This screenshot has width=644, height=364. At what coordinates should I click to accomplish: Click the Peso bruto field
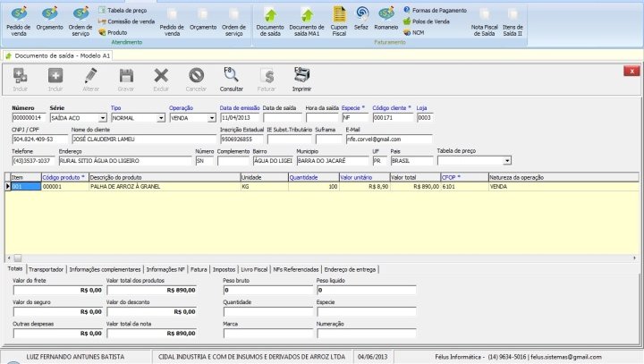click(267, 290)
